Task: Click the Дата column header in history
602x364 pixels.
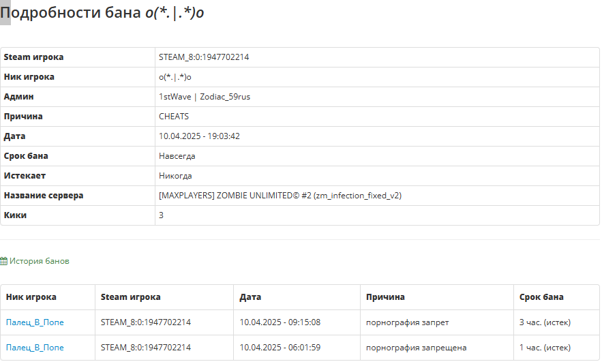Action: pos(250,297)
